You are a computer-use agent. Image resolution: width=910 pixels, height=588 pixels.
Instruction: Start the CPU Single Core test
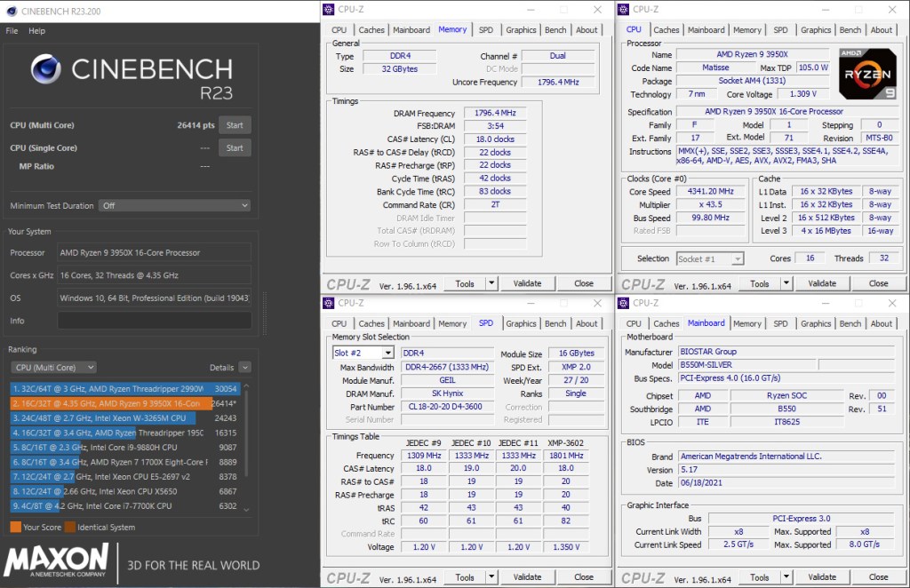[x=235, y=148]
